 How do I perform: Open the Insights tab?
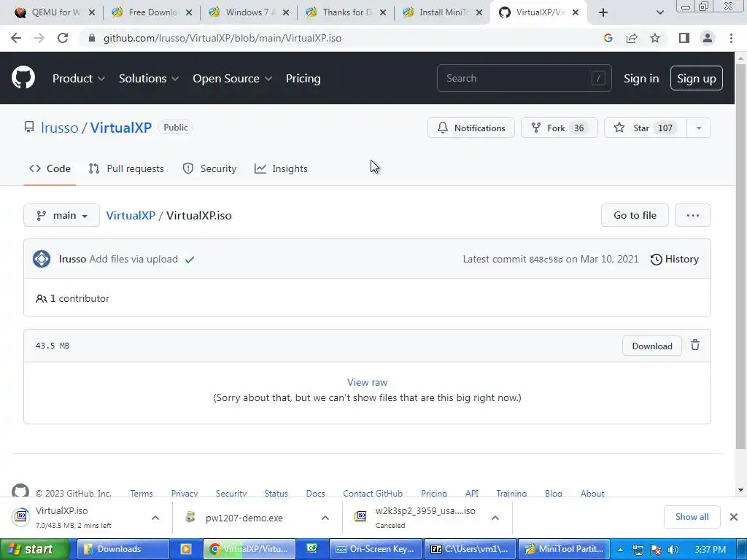point(281,168)
